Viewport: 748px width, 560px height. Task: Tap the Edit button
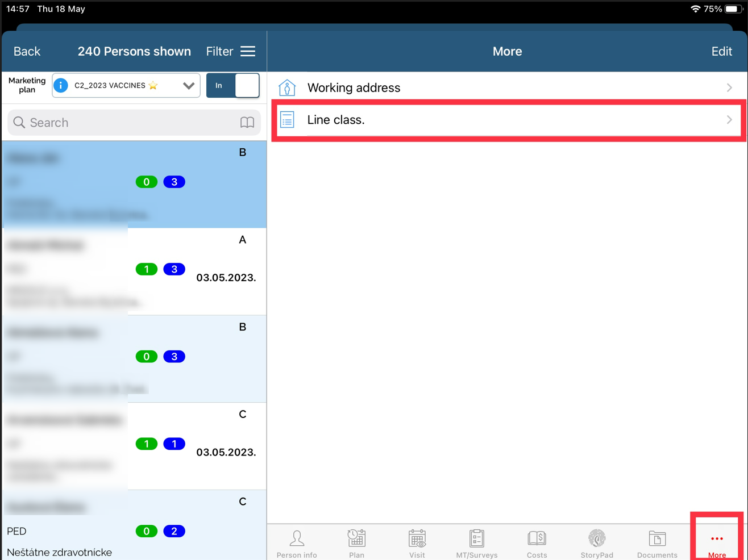click(x=721, y=52)
